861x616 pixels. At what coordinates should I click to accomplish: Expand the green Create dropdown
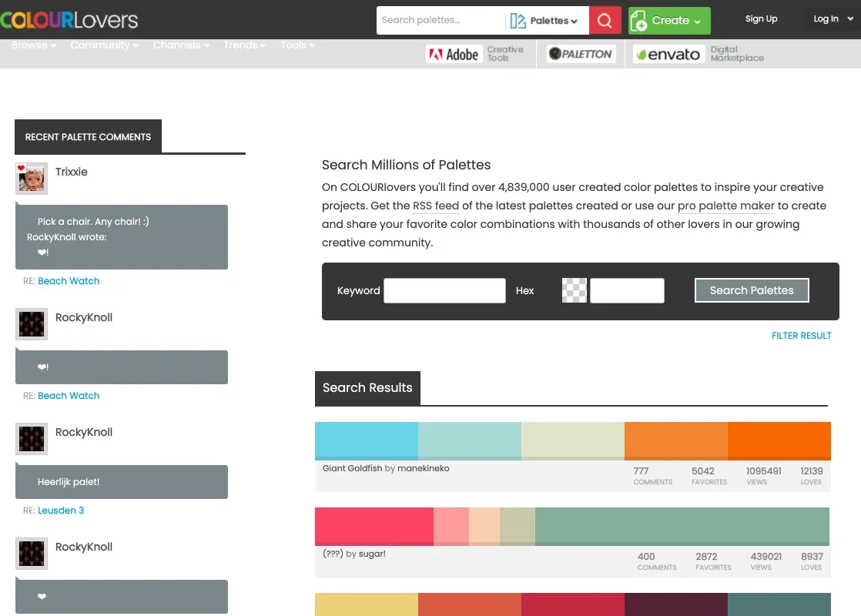668,20
